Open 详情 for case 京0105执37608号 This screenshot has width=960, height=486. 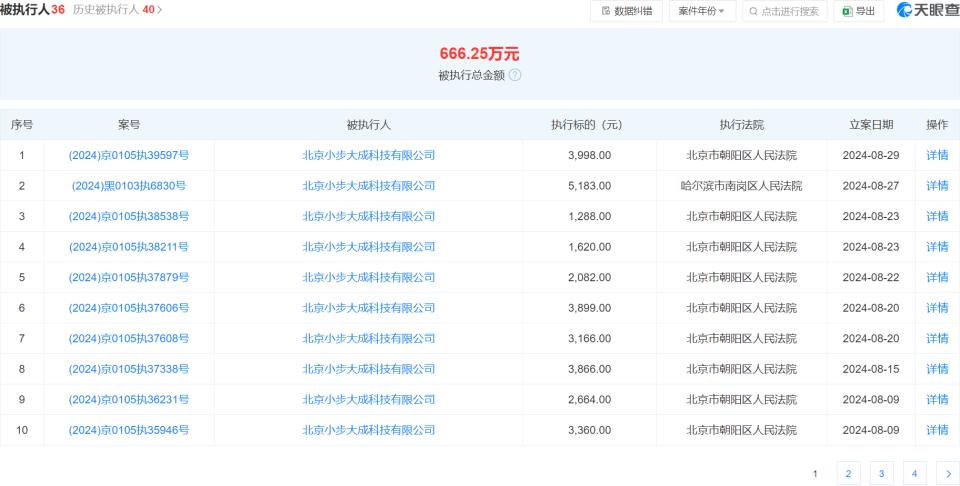pos(937,338)
